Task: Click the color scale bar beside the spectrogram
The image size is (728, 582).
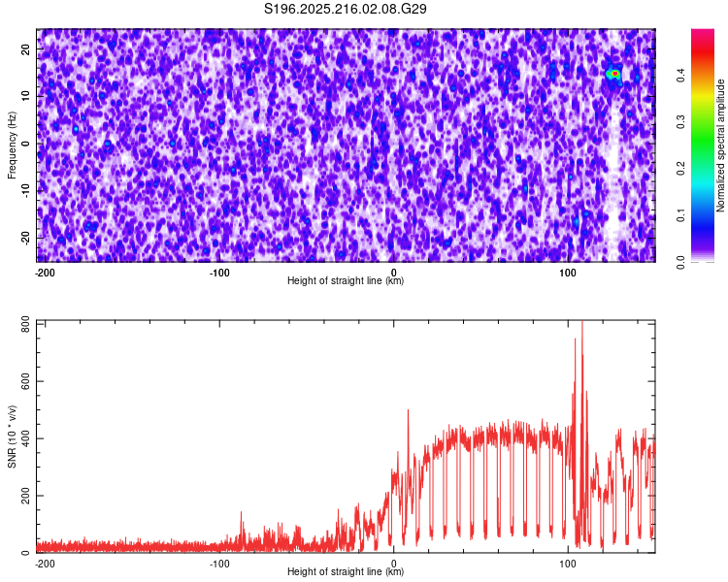Action: [x=703, y=145]
